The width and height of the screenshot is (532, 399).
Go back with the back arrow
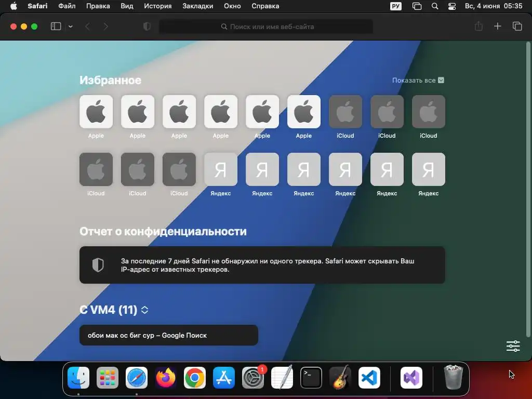click(87, 26)
